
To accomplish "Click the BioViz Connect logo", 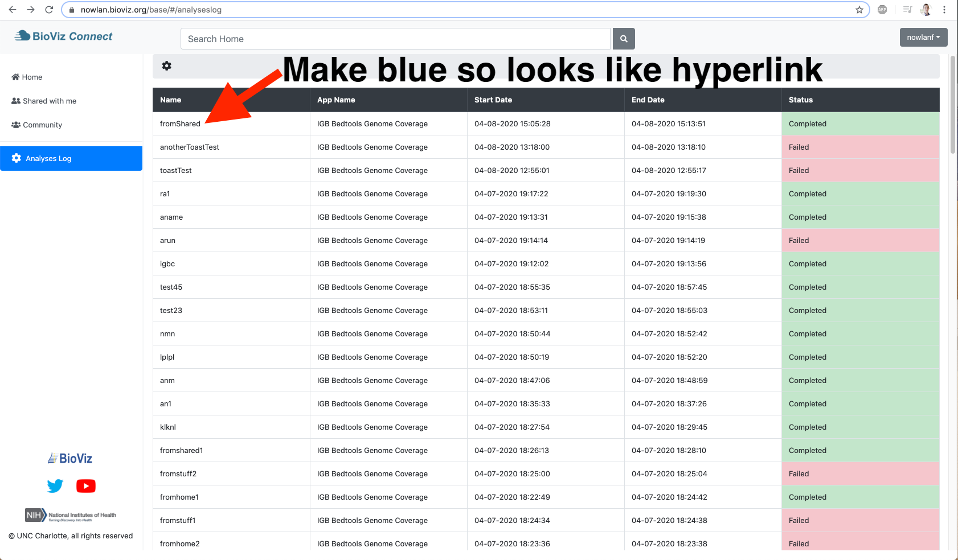I will [x=64, y=36].
